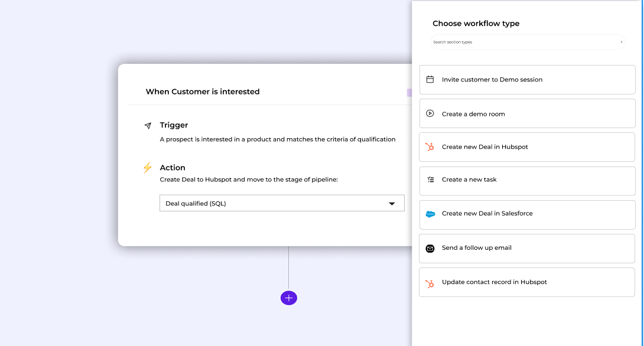Image resolution: width=644 pixels, height=346 pixels.
Task: Click the lightning bolt Action icon
Action: (148, 168)
